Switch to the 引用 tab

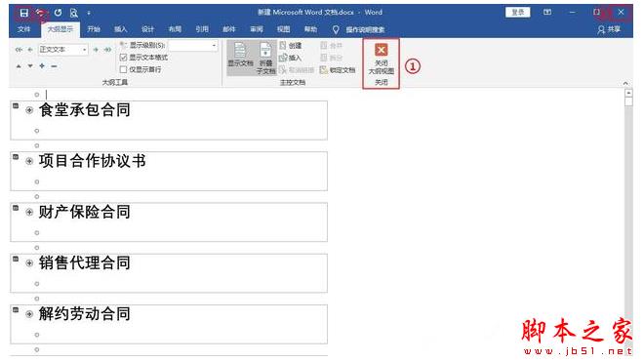tap(202, 29)
